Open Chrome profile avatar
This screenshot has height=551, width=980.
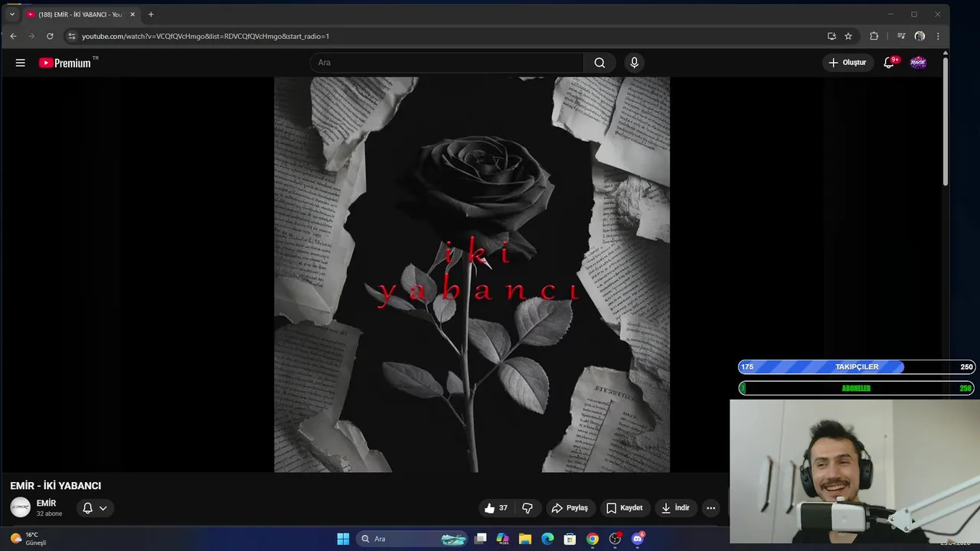coord(920,36)
